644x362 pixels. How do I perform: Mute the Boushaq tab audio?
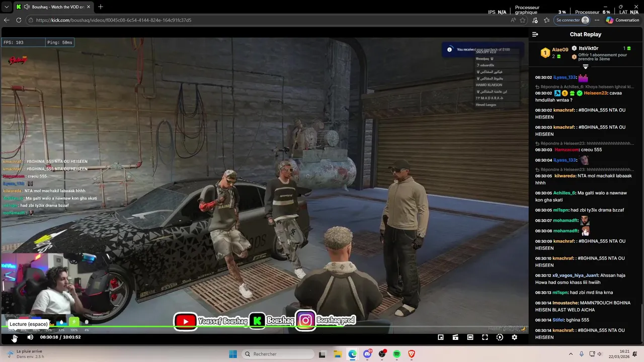[27, 7]
